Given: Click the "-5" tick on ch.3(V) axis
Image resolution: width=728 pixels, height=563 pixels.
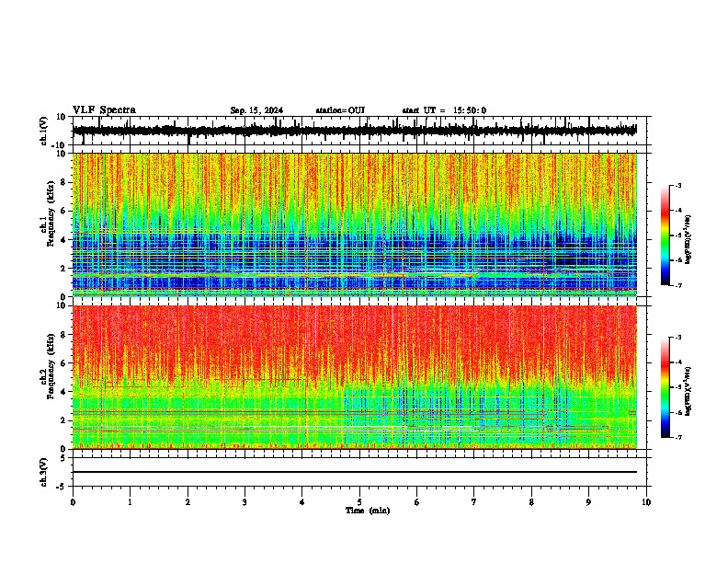Looking at the screenshot, I should pyautogui.click(x=62, y=487).
